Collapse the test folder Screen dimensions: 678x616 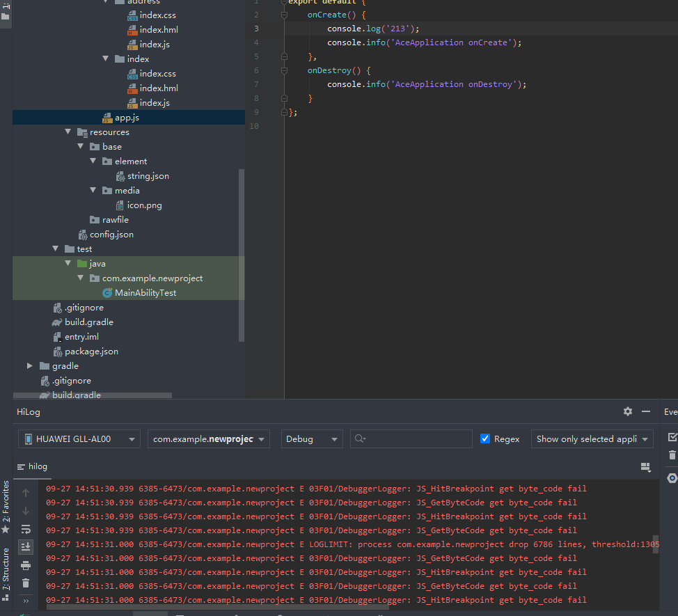tap(56, 248)
